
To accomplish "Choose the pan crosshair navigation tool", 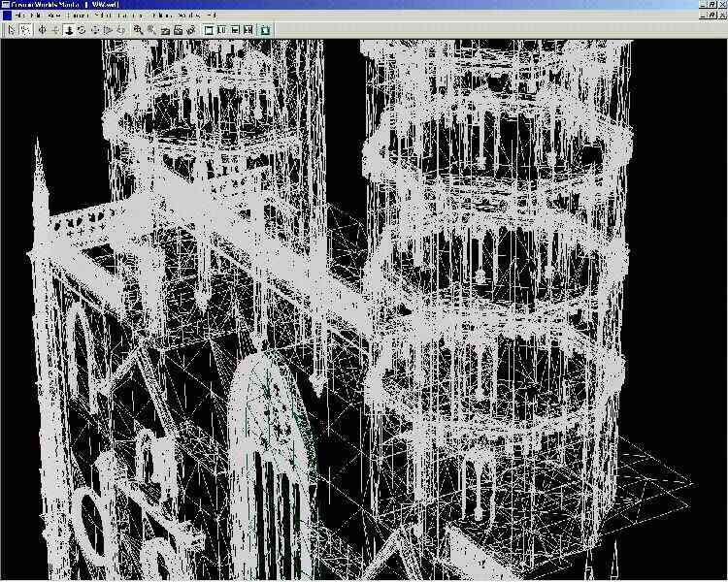I will click(42, 30).
